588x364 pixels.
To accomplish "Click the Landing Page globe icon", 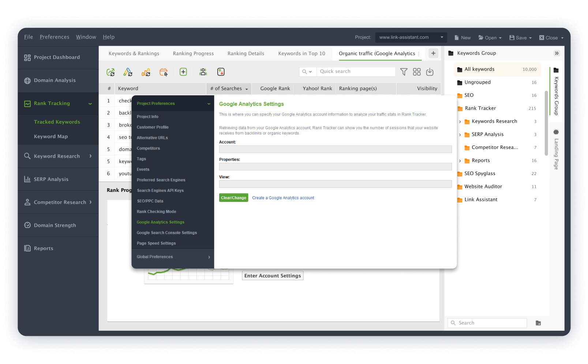I will coord(556,132).
